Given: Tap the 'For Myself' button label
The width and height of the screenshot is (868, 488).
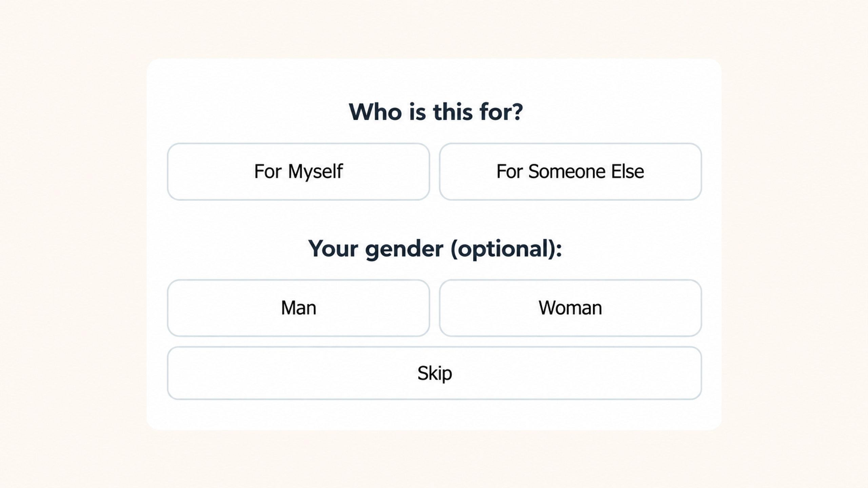Looking at the screenshot, I should (x=298, y=172).
